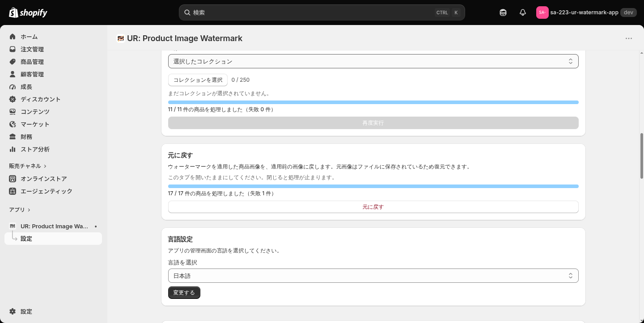
Task: Click UR: Product Image Watermark header icon
Action: click(x=120, y=38)
